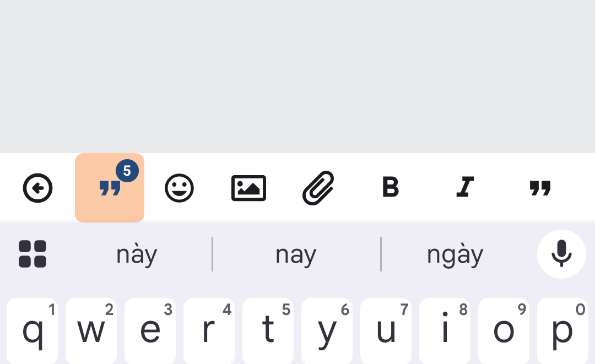The height and width of the screenshot is (364, 595).
Task: Attach a file with the paperclip icon
Action: point(318,188)
